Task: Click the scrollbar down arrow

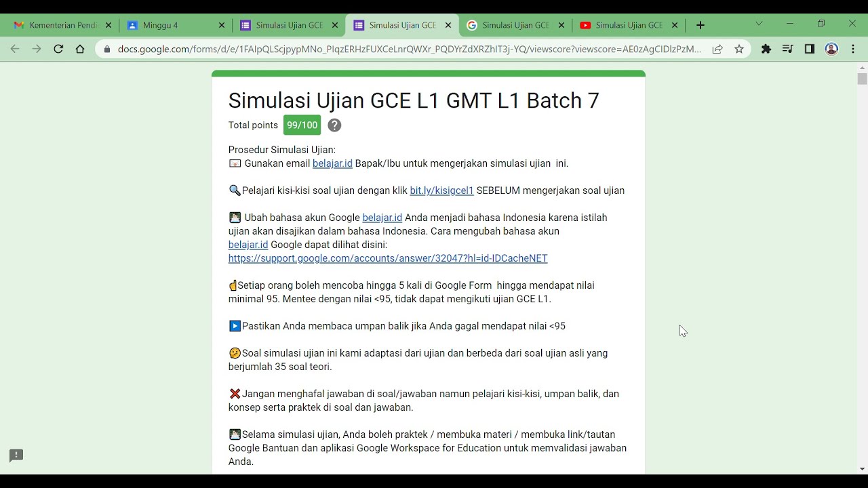Action: [x=862, y=469]
